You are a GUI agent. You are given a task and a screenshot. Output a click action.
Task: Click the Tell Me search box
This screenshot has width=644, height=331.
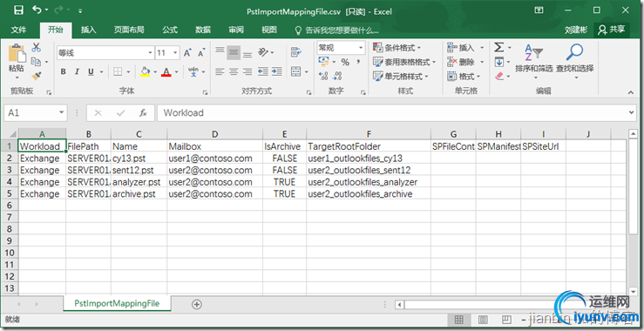336,30
